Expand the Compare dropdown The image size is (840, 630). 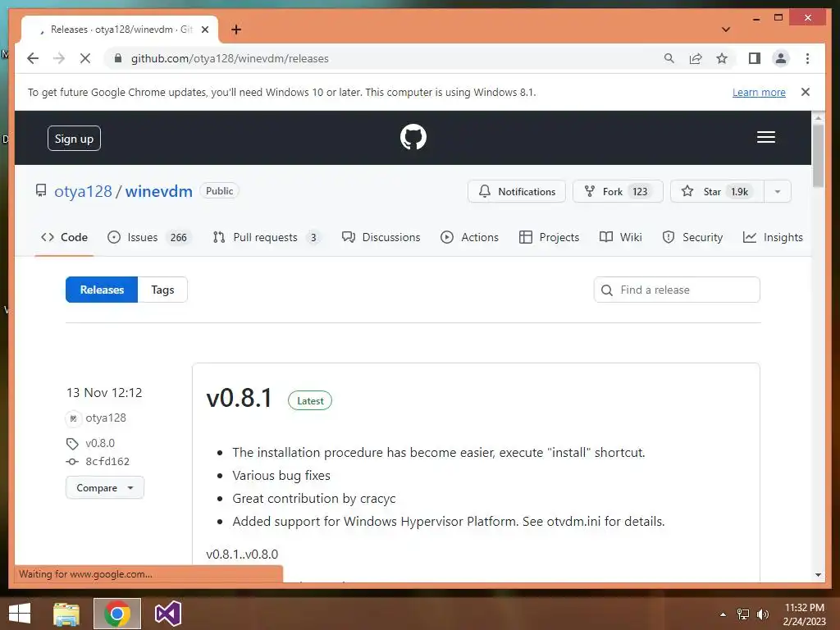105,487
